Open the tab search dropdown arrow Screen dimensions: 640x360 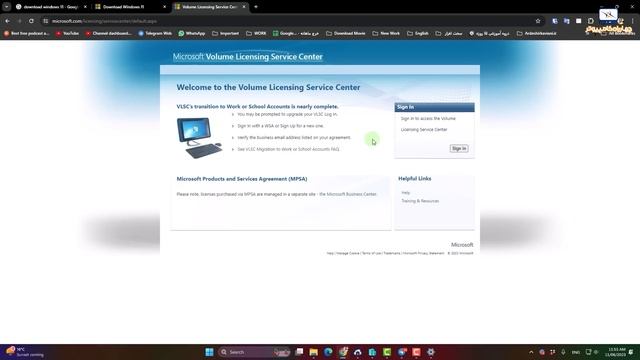coord(7,7)
